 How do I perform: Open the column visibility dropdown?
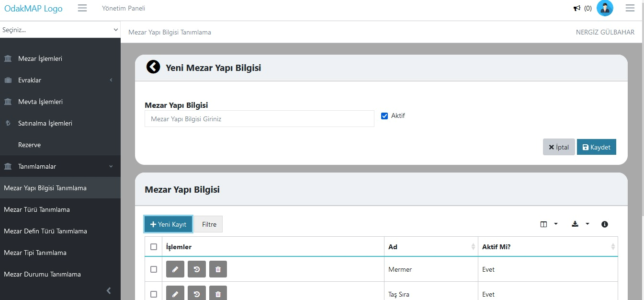pos(549,224)
